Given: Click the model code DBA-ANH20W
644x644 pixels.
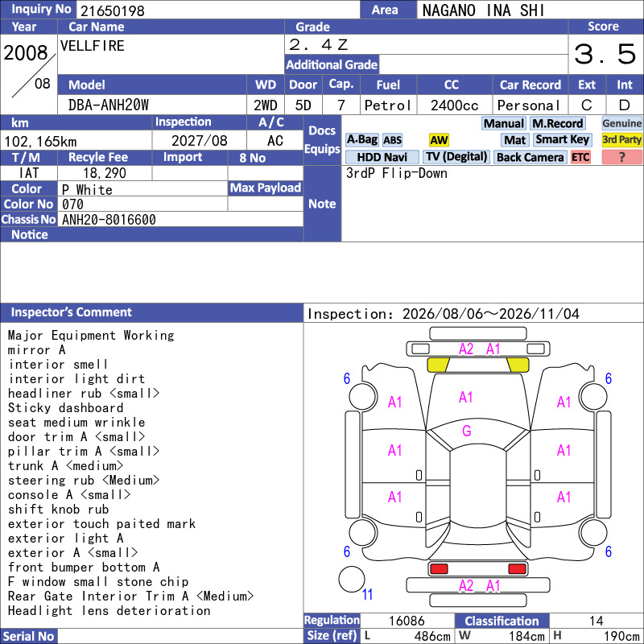Looking at the screenshot, I should 109,105.
